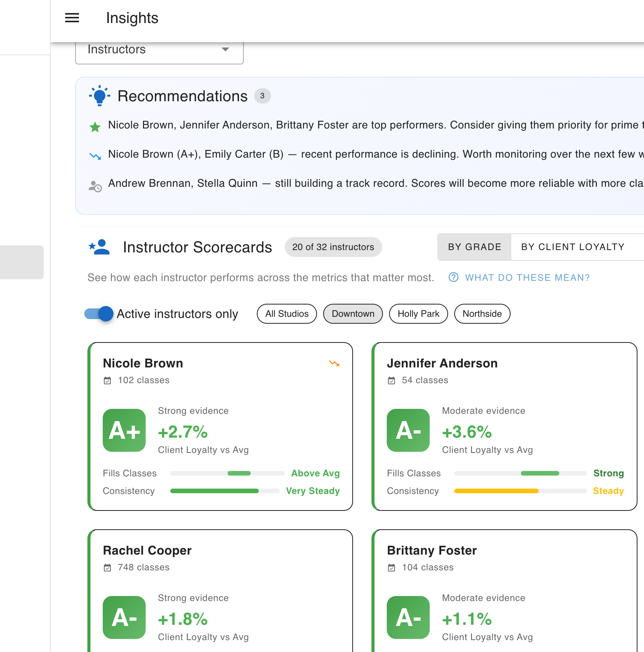This screenshot has height=652, width=644.
Task: Click Nicole Brown's Fills Classes progress bar
Action: 227,473
